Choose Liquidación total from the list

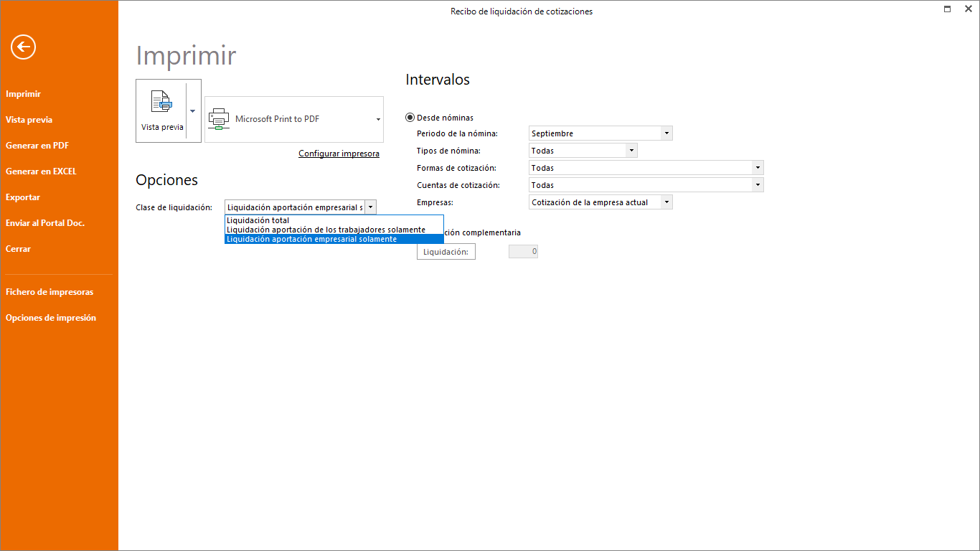(334, 220)
